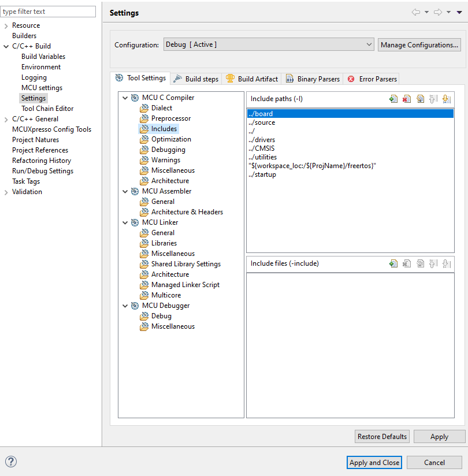This screenshot has width=468, height=476.
Task: Select Optimization settings
Action: pyautogui.click(x=171, y=139)
